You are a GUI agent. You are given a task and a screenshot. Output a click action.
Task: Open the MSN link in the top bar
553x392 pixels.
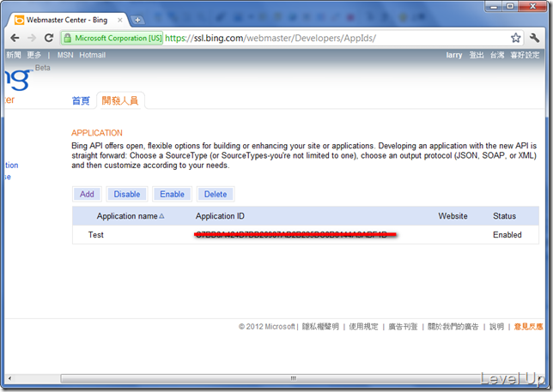click(x=65, y=55)
